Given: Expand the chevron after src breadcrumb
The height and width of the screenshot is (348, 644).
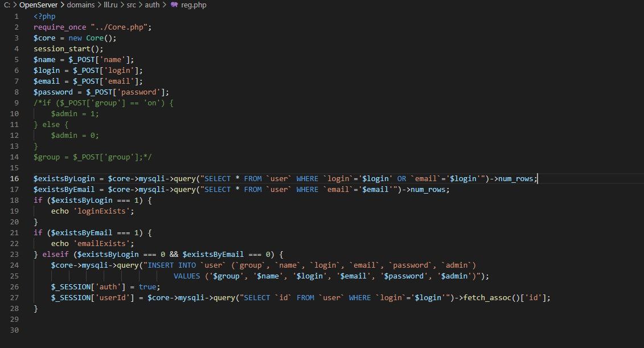Looking at the screenshot, I should 140,5.
